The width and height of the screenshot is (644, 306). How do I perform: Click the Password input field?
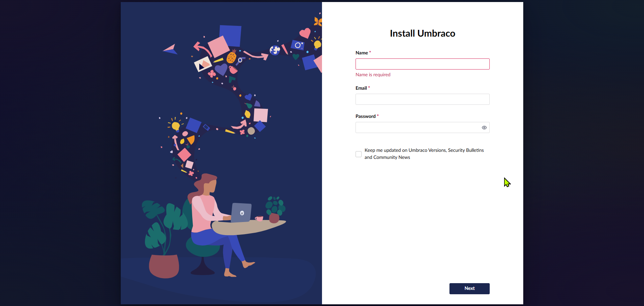[x=418, y=127]
